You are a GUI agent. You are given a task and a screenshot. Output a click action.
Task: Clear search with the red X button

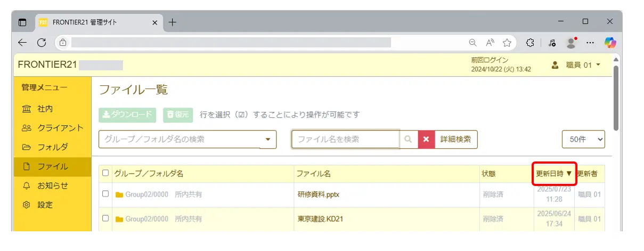click(x=426, y=139)
